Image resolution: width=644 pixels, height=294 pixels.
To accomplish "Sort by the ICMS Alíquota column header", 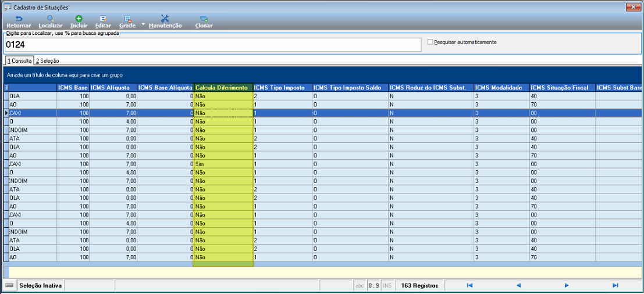I will click(x=113, y=87).
